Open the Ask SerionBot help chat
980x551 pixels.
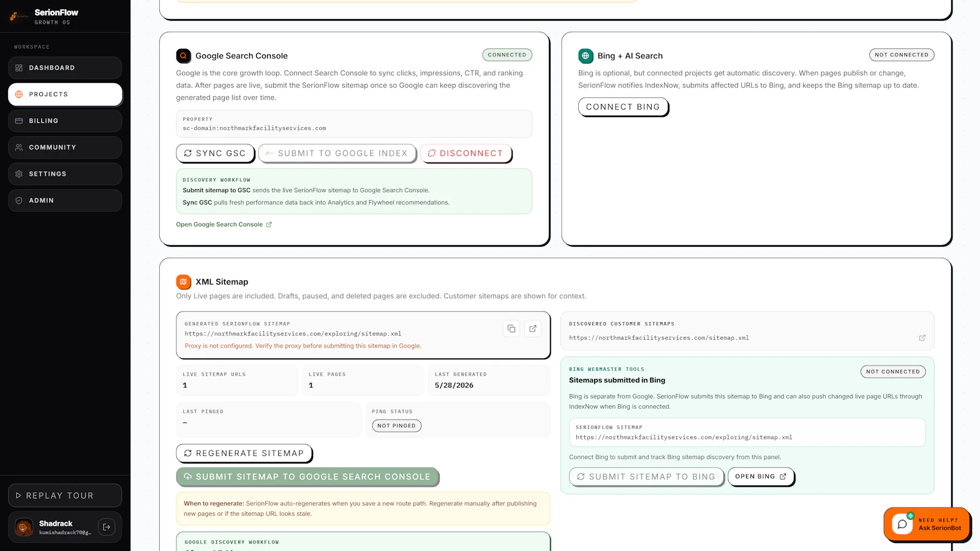(927, 524)
